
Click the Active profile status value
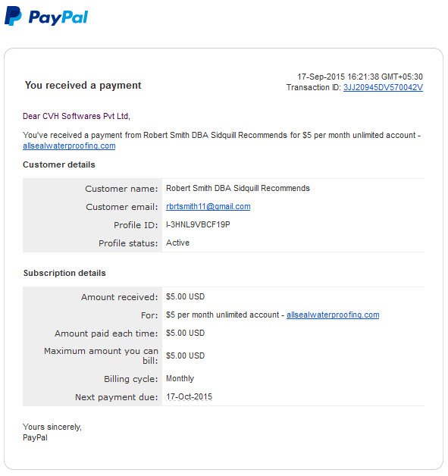click(177, 243)
